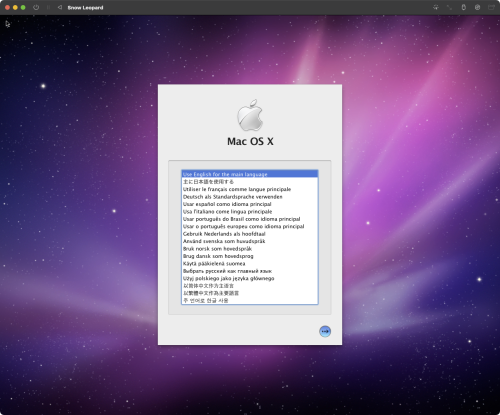The width and height of the screenshot is (500, 415).
Task: Click the resize display arrows icon
Action: click(x=450, y=7)
